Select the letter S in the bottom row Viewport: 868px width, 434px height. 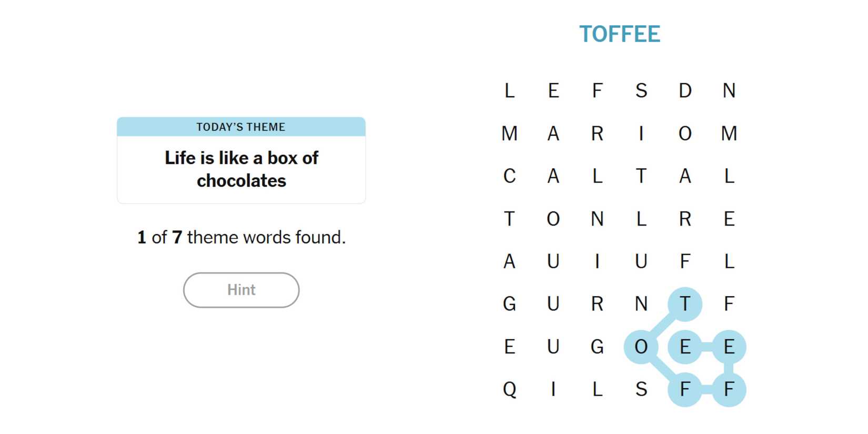pos(641,390)
